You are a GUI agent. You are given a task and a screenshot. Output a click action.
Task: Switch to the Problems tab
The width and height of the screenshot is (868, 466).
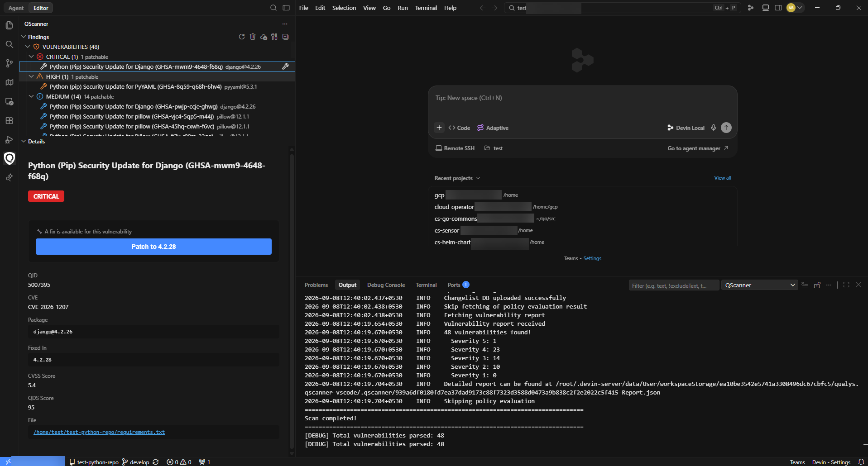point(316,285)
